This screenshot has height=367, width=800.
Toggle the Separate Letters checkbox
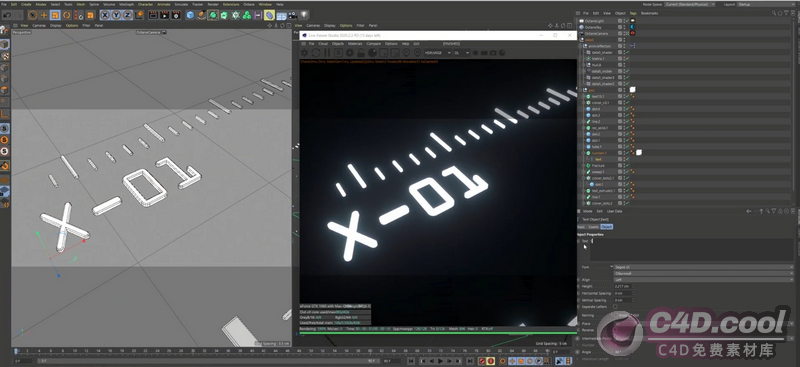pyautogui.click(x=615, y=306)
